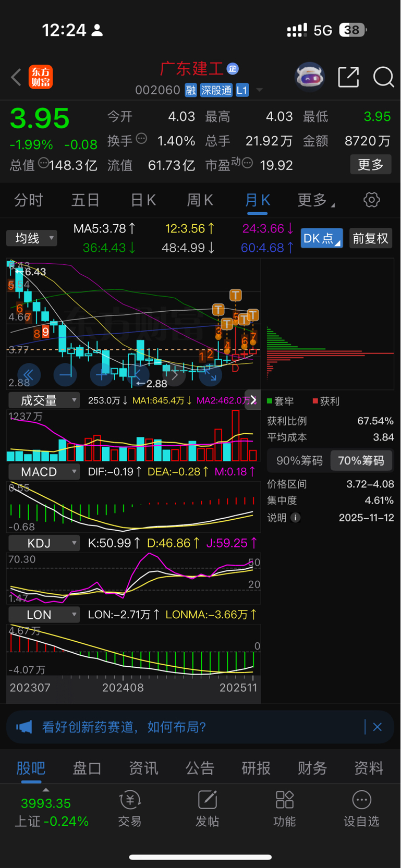Open chart settings gear icon
The image size is (401, 868).
[371, 200]
